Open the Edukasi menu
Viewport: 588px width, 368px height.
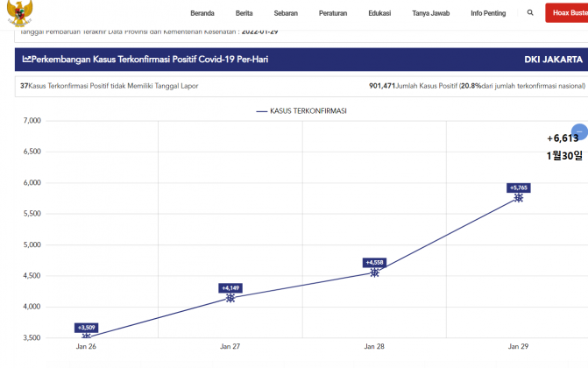pos(379,13)
